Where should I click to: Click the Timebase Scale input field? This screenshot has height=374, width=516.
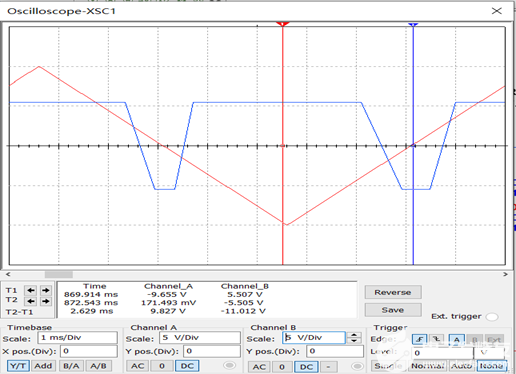tap(77, 338)
